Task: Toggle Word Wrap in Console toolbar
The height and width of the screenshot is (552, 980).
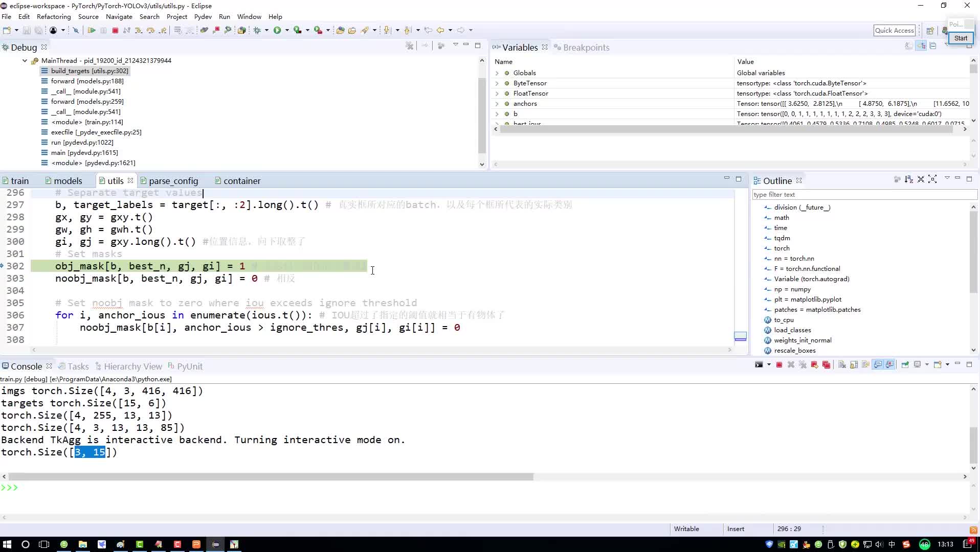Action: coord(865,365)
